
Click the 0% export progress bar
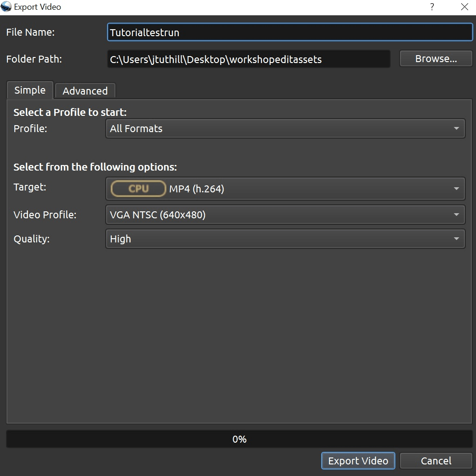pyautogui.click(x=239, y=439)
